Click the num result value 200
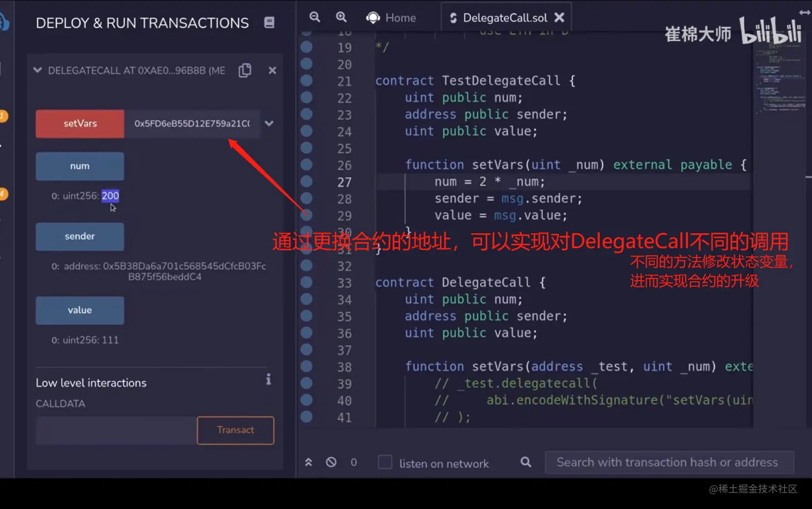Viewport: 812px width, 509px height. (110, 196)
